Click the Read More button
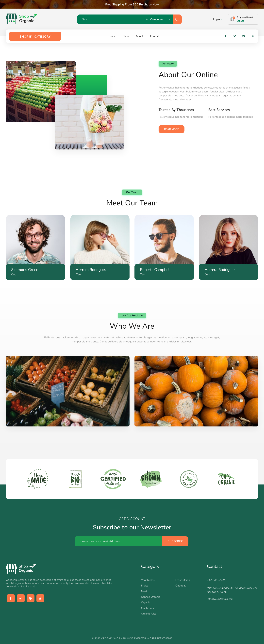Image resolution: width=264 pixels, height=644 pixels. pos(171,129)
